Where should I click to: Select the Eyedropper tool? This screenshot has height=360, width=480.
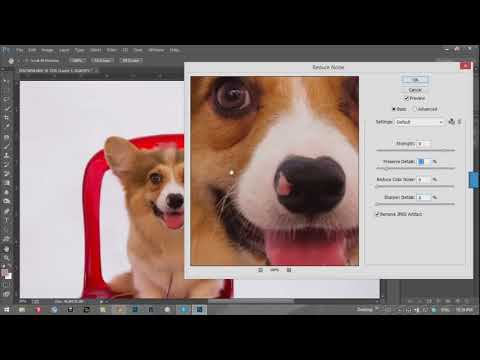click(x=6, y=127)
